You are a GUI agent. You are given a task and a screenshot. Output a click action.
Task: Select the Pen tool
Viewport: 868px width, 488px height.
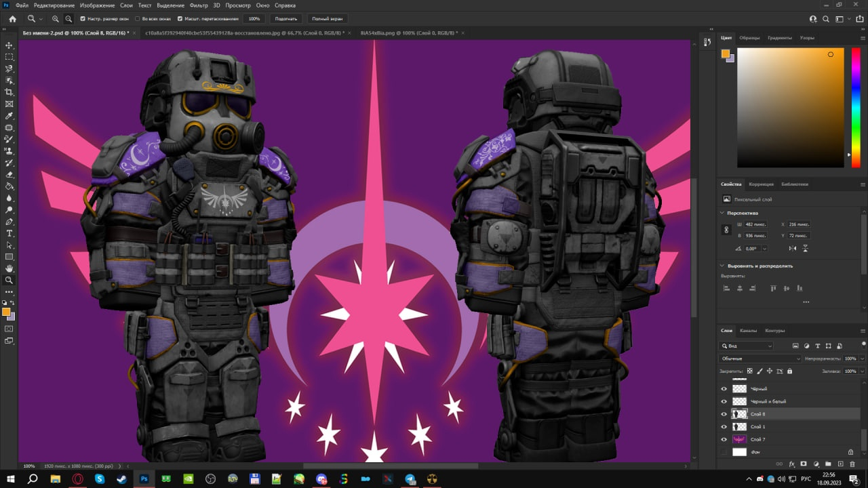click(9, 222)
